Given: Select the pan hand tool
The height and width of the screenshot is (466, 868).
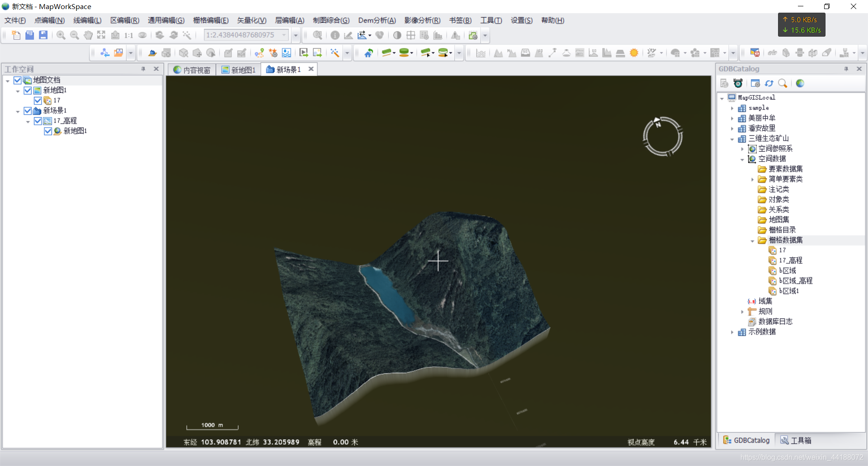Looking at the screenshot, I should point(88,35).
